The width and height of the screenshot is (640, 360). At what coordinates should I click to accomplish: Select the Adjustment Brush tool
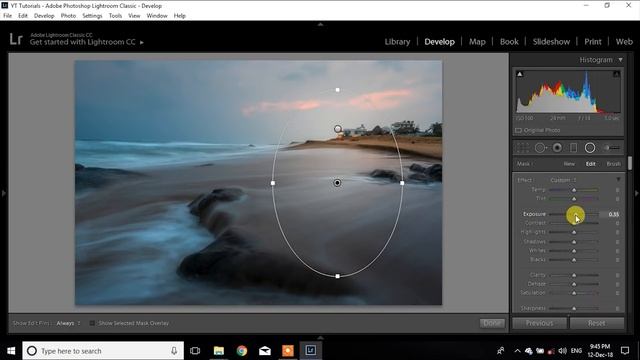(612, 148)
